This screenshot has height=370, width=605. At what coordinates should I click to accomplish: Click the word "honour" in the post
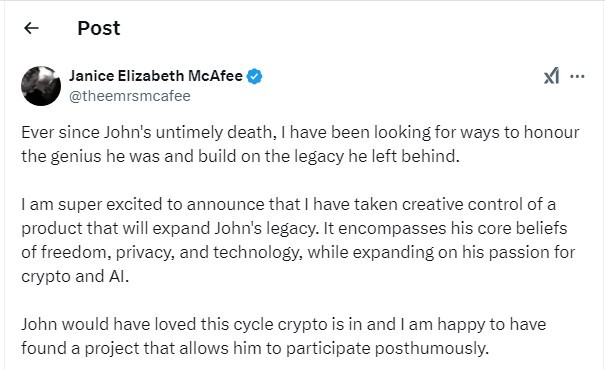[551, 132]
